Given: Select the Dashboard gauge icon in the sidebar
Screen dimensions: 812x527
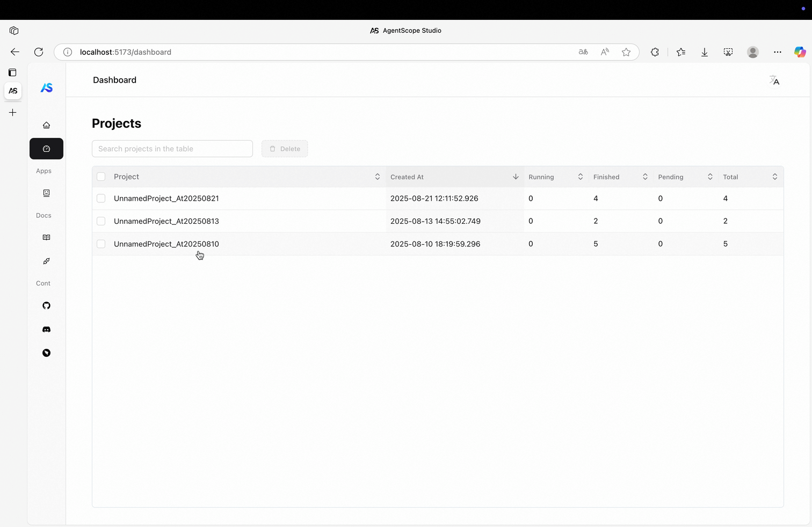Looking at the screenshot, I should pos(46,149).
